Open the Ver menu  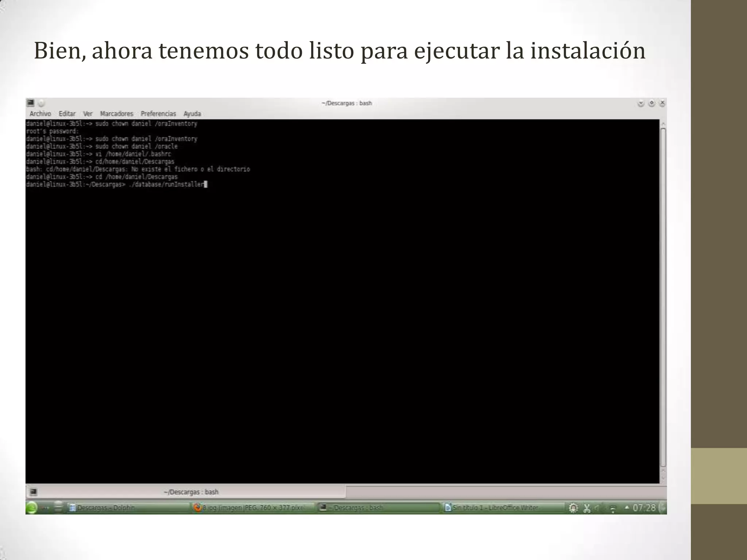click(88, 114)
